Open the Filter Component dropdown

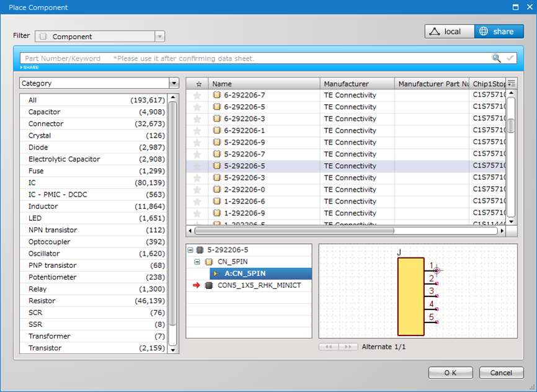coord(159,37)
